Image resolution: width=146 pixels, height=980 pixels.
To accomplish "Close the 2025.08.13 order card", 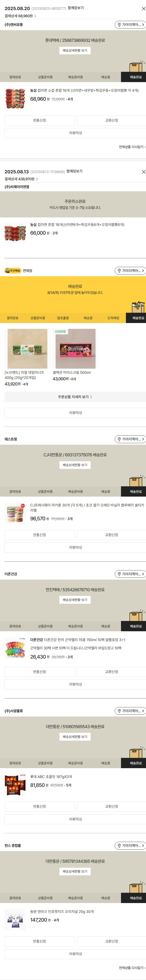I will click(143, 172).
